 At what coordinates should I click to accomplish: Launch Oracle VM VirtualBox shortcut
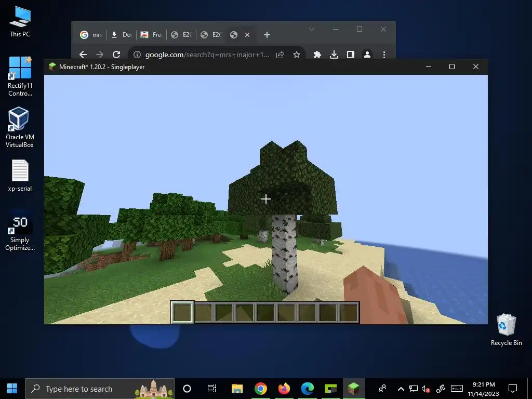click(20, 128)
